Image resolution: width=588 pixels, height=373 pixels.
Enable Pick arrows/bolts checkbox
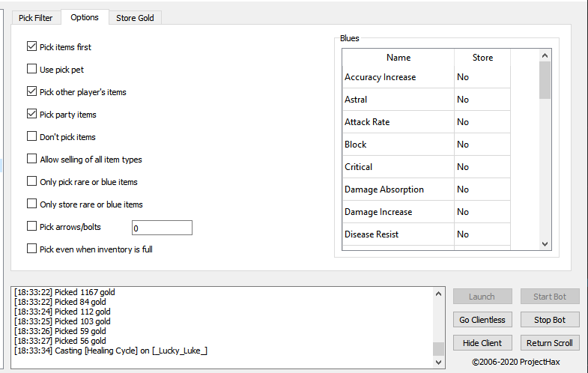point(32,227)
